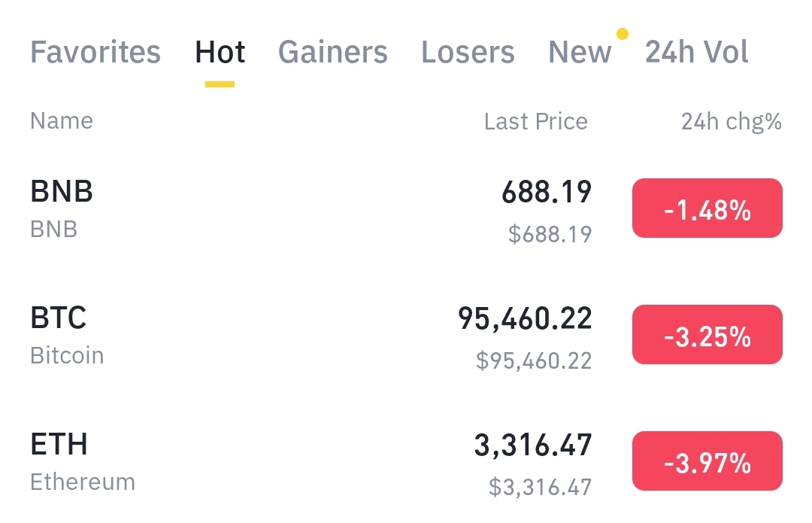Switch to the Favorites tab
This screenshot has height=523, width=812.
pos(95,53)
